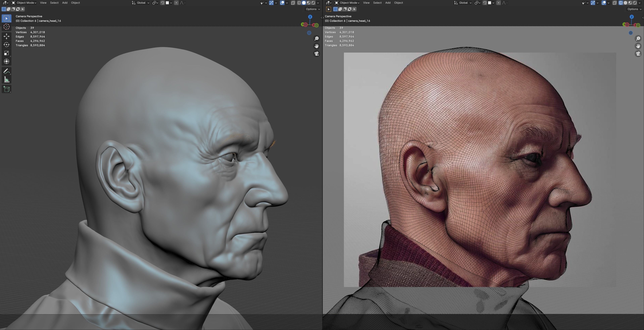Image resolution: width=644 pixels, height=330 pixels.
Task: Toggle X-ray mode in right viewport header
Action: pos(614,3)
